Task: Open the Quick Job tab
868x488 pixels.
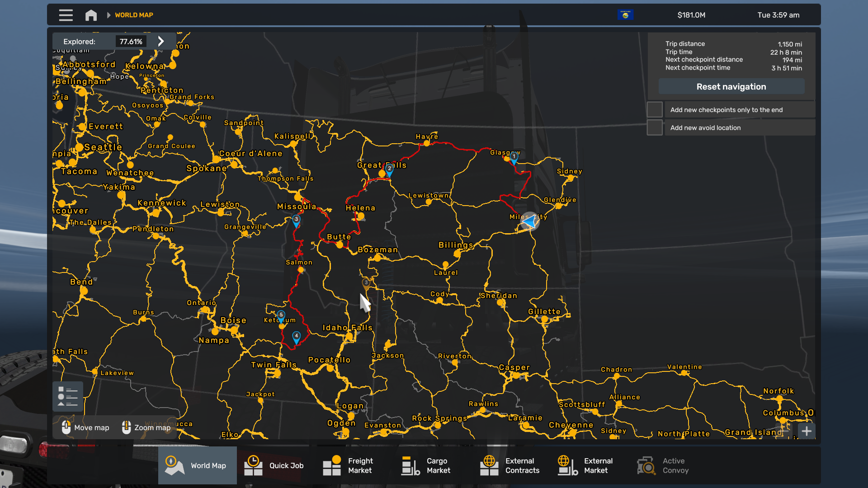Action: pyautogui.click(x=276, y=465)
